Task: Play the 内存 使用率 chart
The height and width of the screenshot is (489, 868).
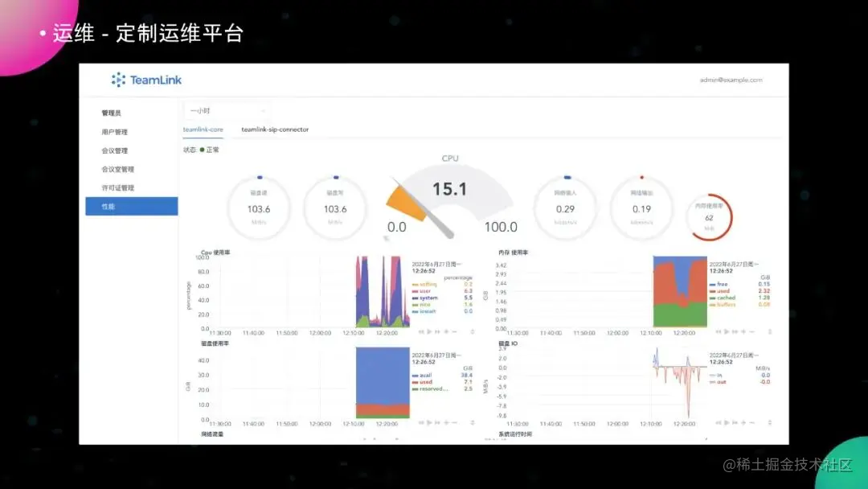Action: (x=727, y=331)
